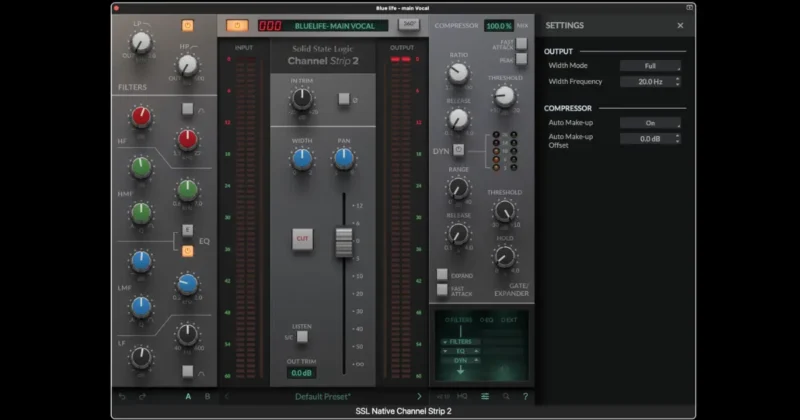Click the compressor RELEASE knob
Viewport: 800px width, 420px height.
point(458,119)
